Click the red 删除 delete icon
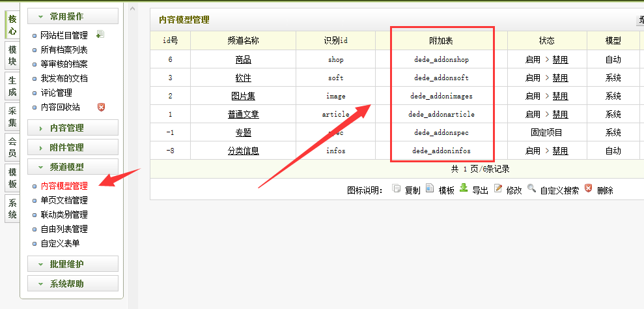This screenshot has height=309, width=644. click(x=589, y=189)
